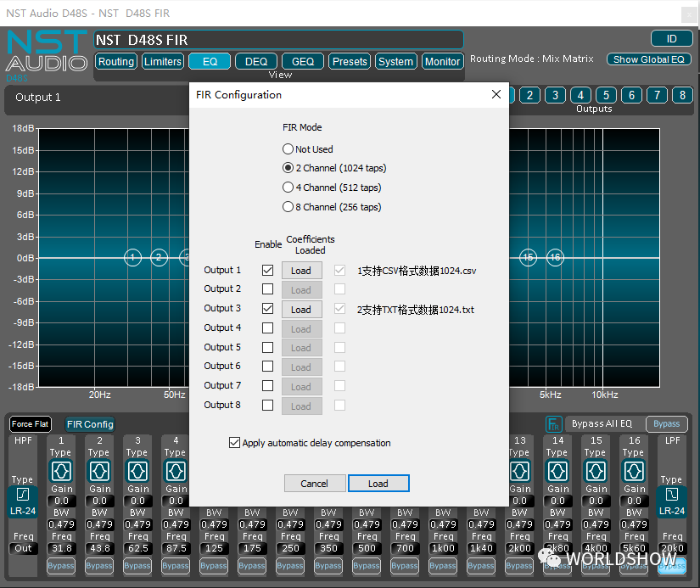
Task: Toggle Bypass for the 31.8 band
Action: point(61,566)
